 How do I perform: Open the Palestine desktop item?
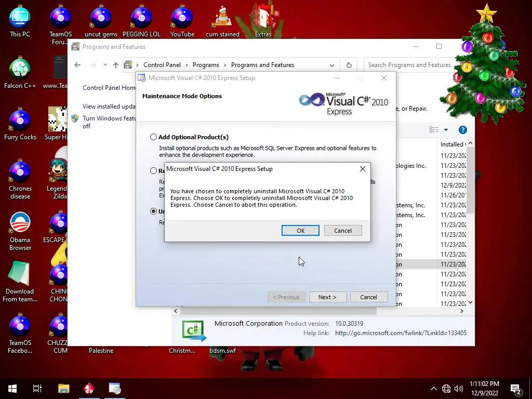[x=101, y=350]
